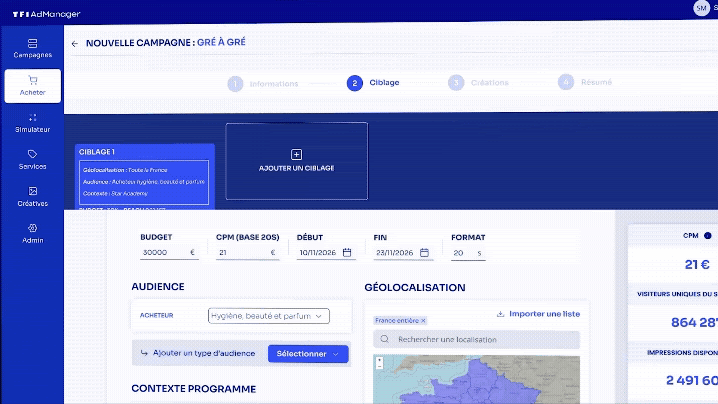The image size is (718, 404).
Task: Click the CPM info icon
Action: coord(708,237)
